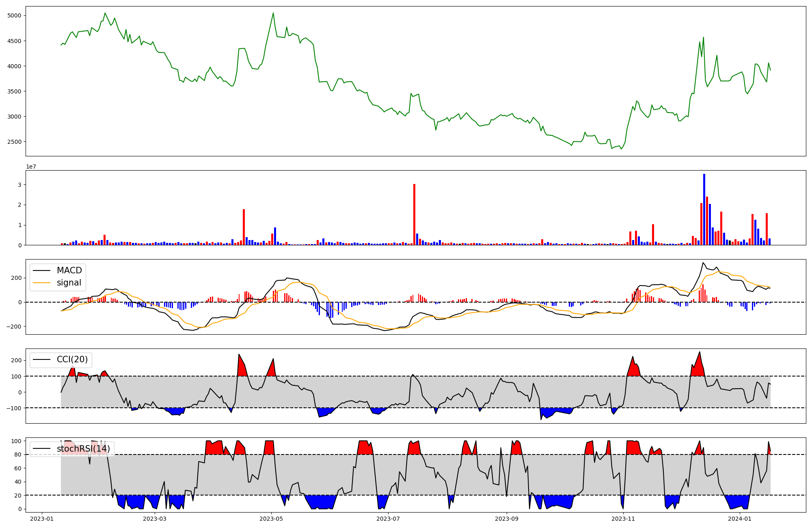Click the orange signal legend line sample

coord(42,283)
